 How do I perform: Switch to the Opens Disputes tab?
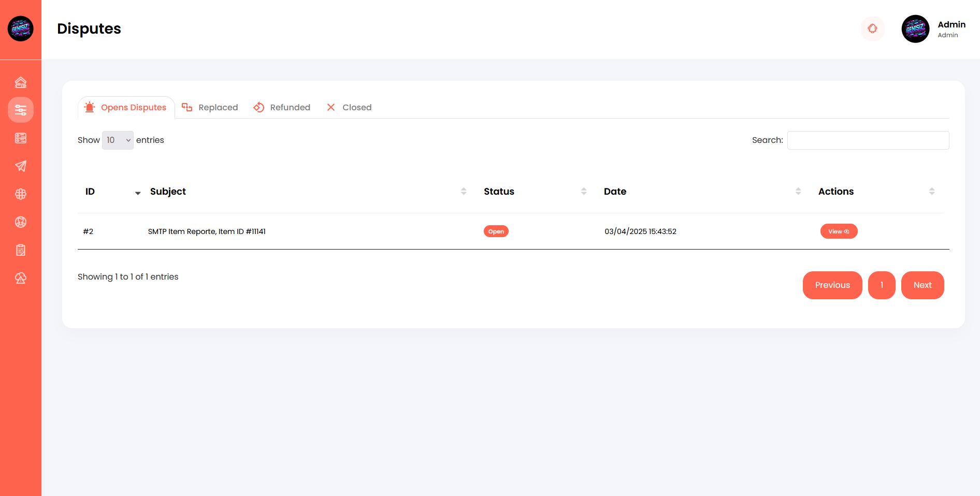(x=126, y=107)
